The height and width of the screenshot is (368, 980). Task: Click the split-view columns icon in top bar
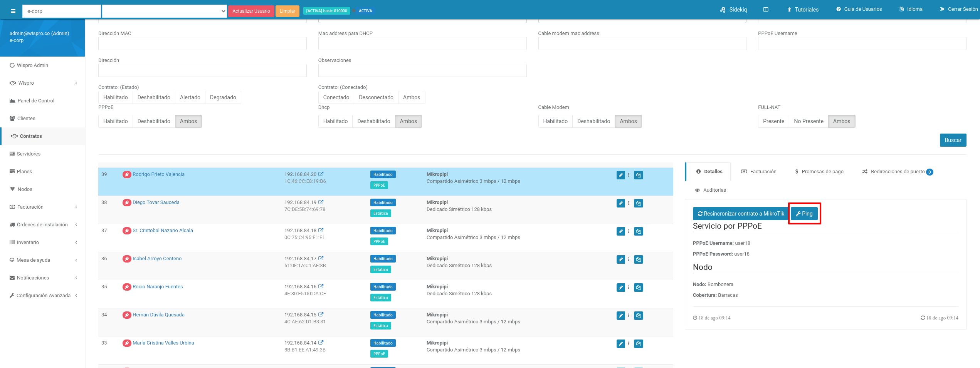click(x=766, y=10)
